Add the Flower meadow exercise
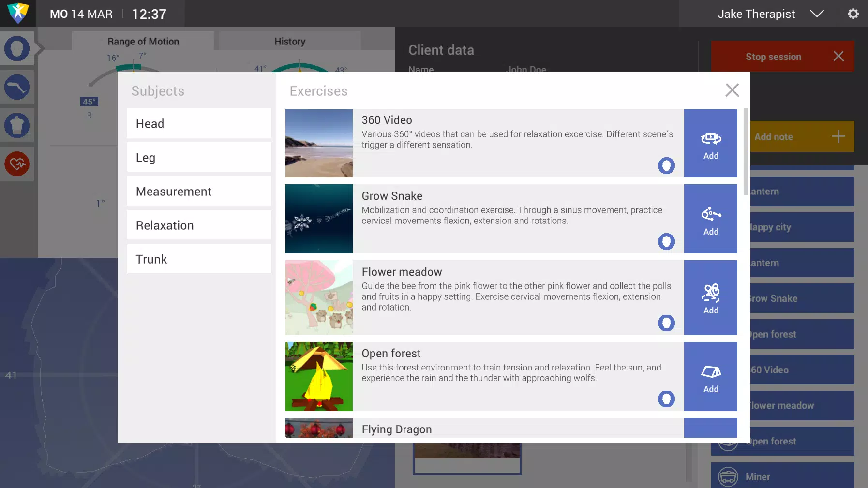The image size is (868, 488). 711,298
